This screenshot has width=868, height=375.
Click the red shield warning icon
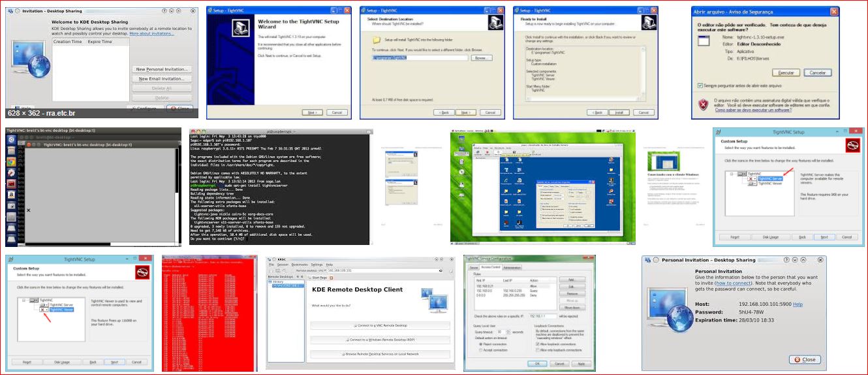pos(704,105)
